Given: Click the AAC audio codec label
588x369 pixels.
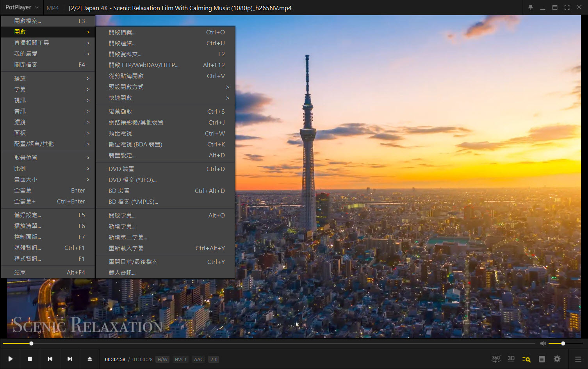Looking at the screenshot, I should 199,359.
